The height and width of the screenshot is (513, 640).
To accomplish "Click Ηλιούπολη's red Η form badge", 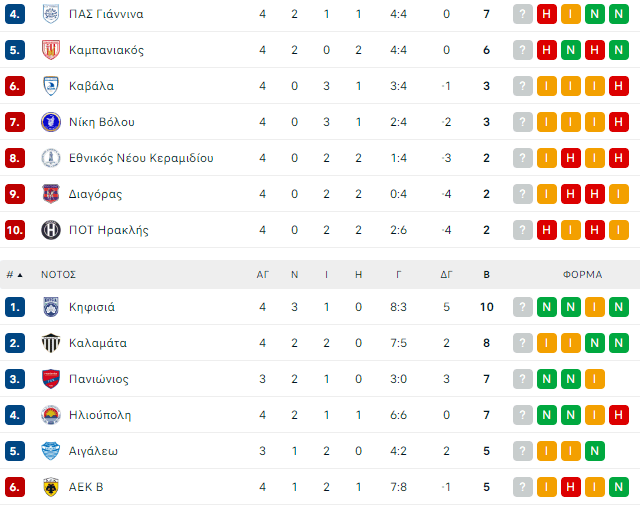I will pos(619,415).
